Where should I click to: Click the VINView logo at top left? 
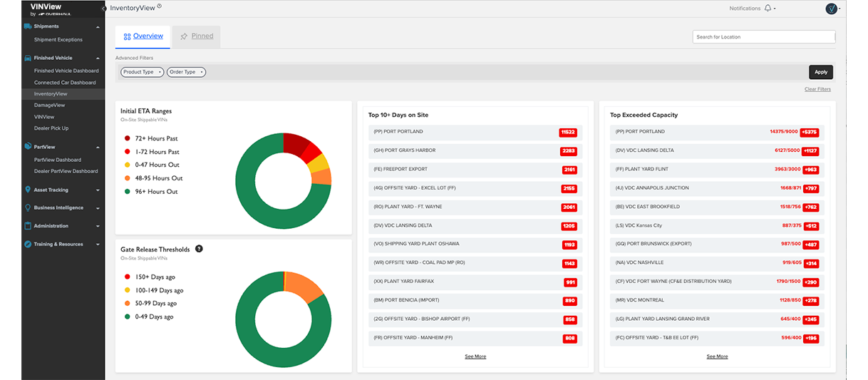[x=50, y=9]
